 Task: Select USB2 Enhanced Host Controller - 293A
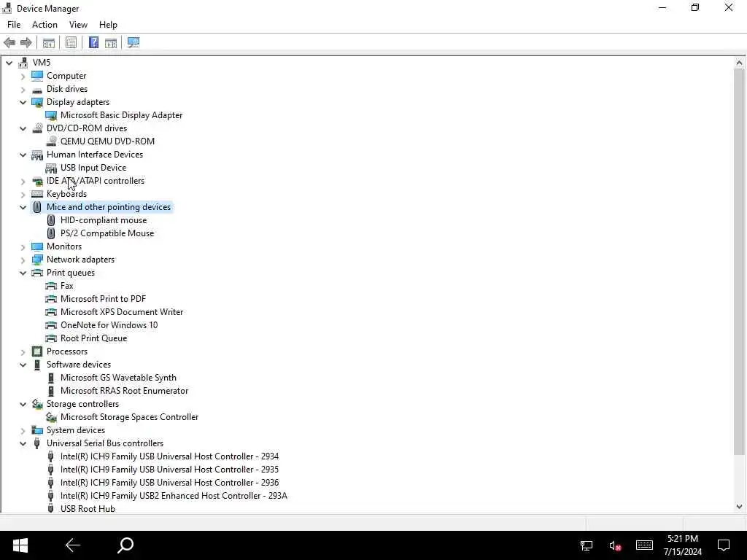[174, 496]
